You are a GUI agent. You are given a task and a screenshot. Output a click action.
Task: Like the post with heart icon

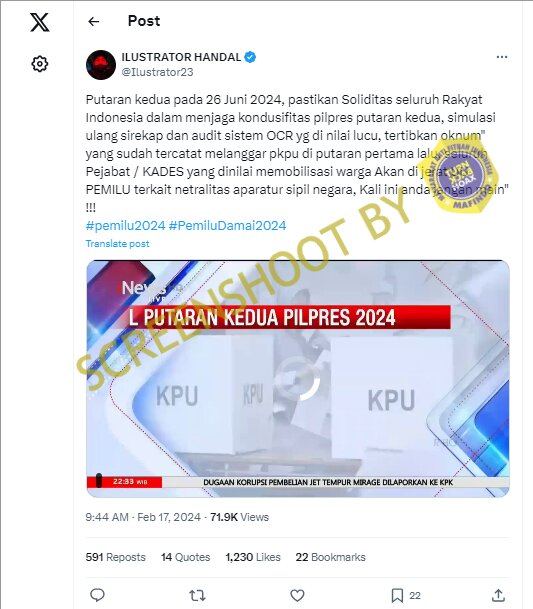[x=297, y=595]
